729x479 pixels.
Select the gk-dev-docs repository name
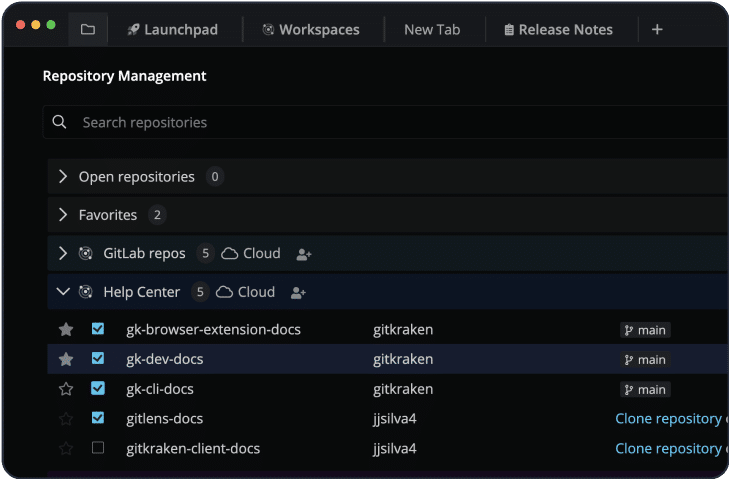click(165, 359)
